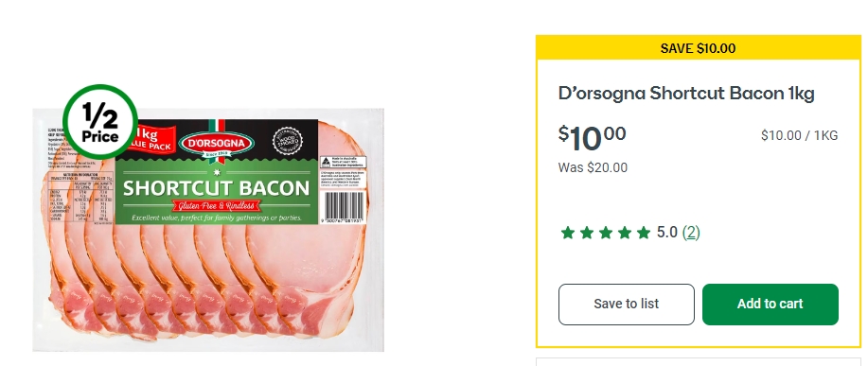Click the fifth green rating star
This screenshot has height=366, width=868.
point(644,233)
